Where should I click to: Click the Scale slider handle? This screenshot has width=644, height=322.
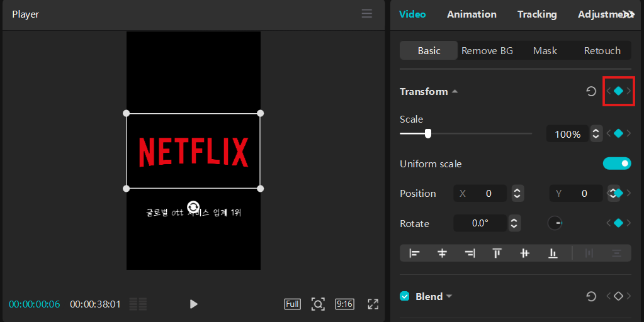click(428, 134)
